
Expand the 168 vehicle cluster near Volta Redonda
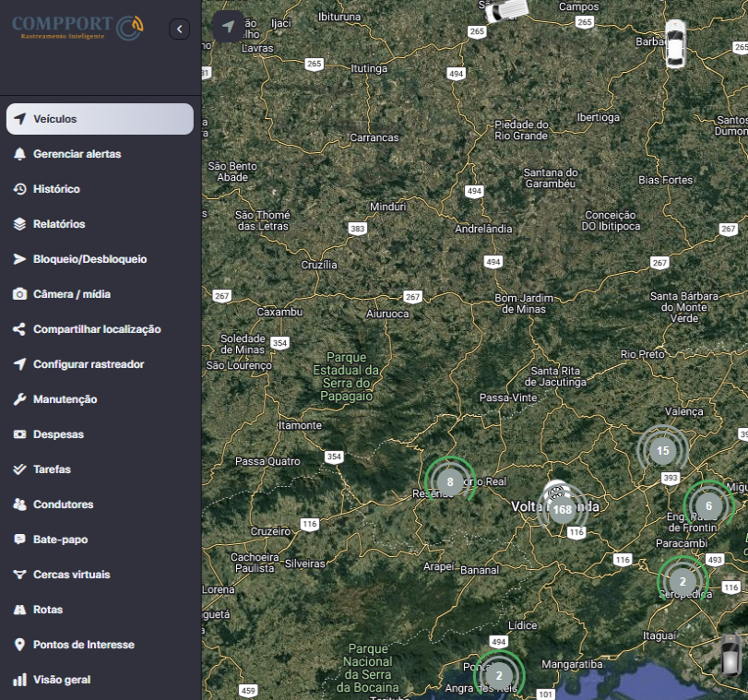tap(563, 509)
